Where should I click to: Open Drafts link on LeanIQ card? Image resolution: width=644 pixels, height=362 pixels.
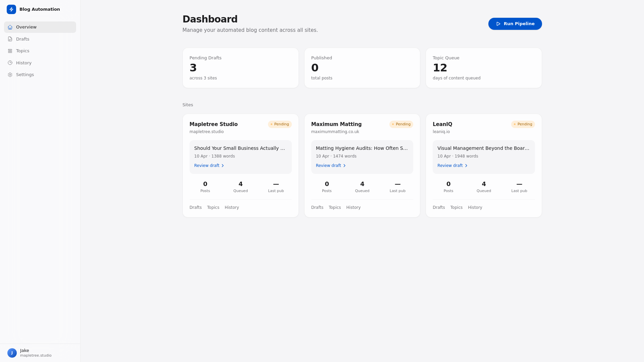(x=439, y=207)
